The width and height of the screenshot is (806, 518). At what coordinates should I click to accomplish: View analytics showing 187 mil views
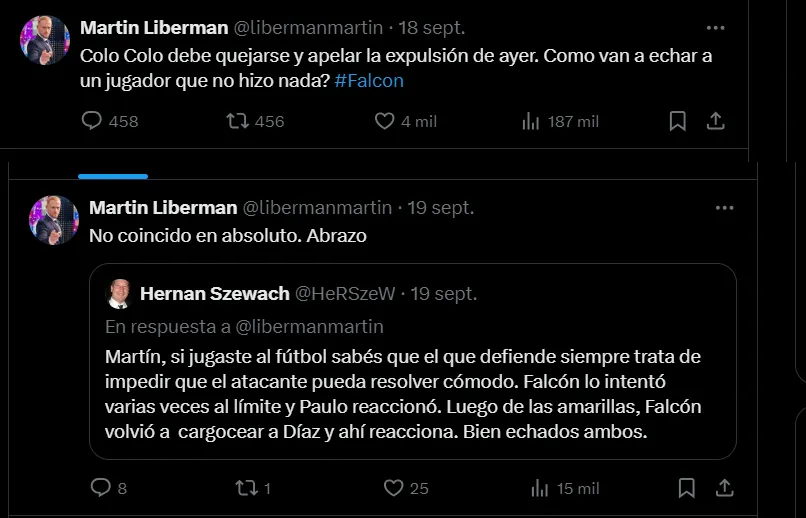tap(531, 121)
